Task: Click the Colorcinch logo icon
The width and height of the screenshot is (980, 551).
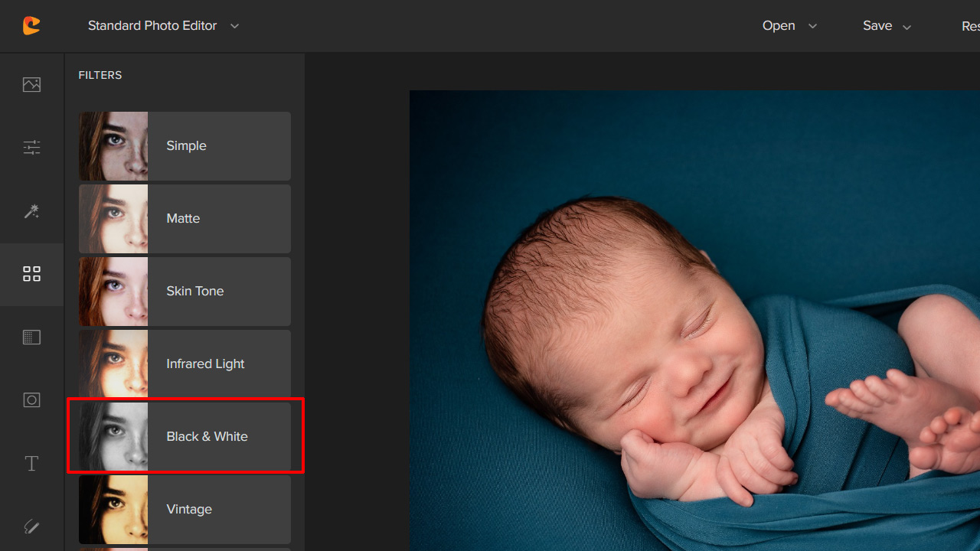Action: [31, 26]
